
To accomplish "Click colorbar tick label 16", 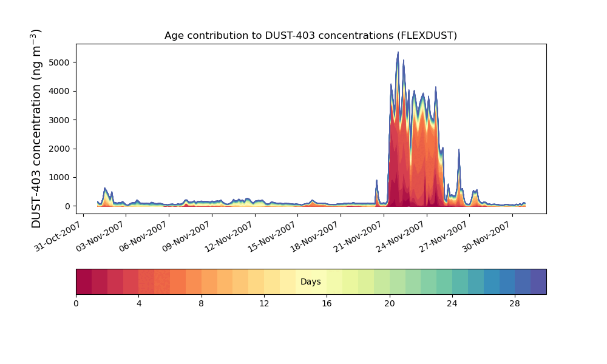I will [327, 304].
